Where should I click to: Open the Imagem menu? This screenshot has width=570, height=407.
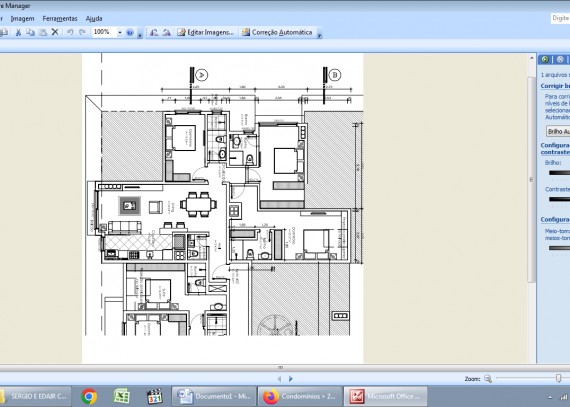tap(23, 19)
